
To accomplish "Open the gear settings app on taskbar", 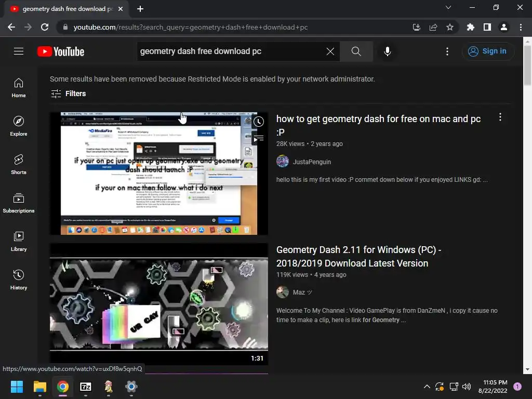I will [x=131, y=387].
